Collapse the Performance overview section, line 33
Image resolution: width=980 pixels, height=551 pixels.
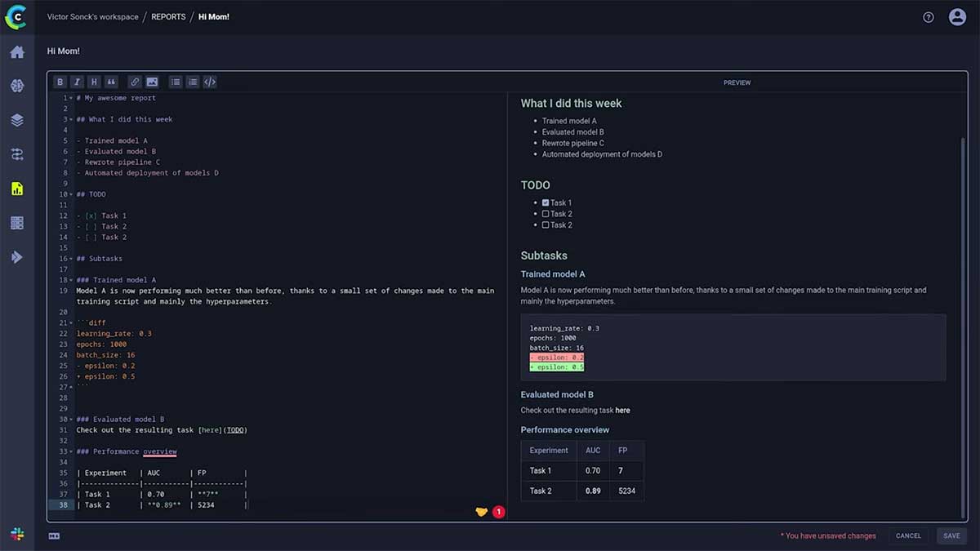pos(71,451)
